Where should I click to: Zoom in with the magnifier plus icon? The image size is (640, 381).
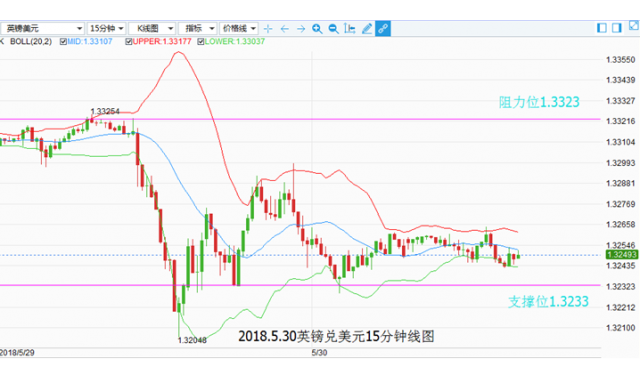point(317,29)
